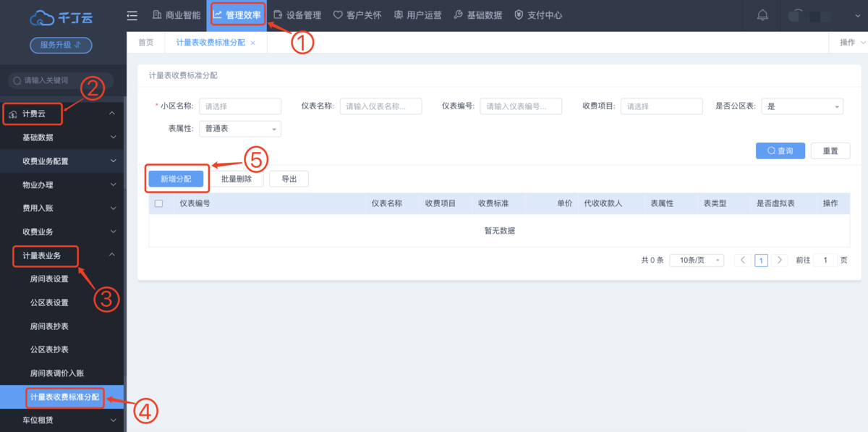868x432 pixels.
Task: Select page 1 in pagination
Action: pos(761,261)
